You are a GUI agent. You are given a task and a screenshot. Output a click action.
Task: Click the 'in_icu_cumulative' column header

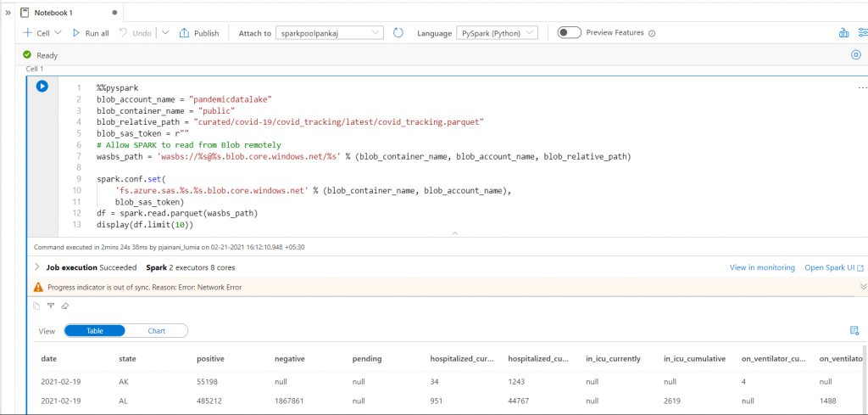click(x=694, y=358)
